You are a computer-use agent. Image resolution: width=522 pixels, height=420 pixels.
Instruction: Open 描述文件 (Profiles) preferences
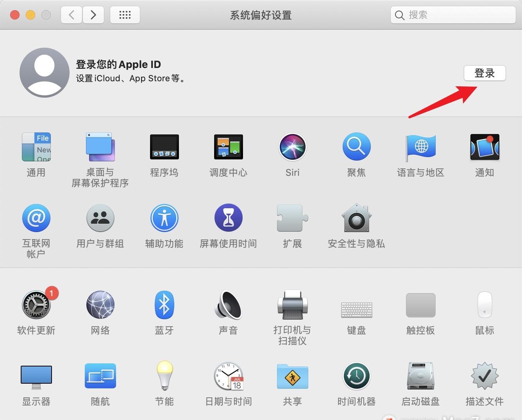coord(484,376)
